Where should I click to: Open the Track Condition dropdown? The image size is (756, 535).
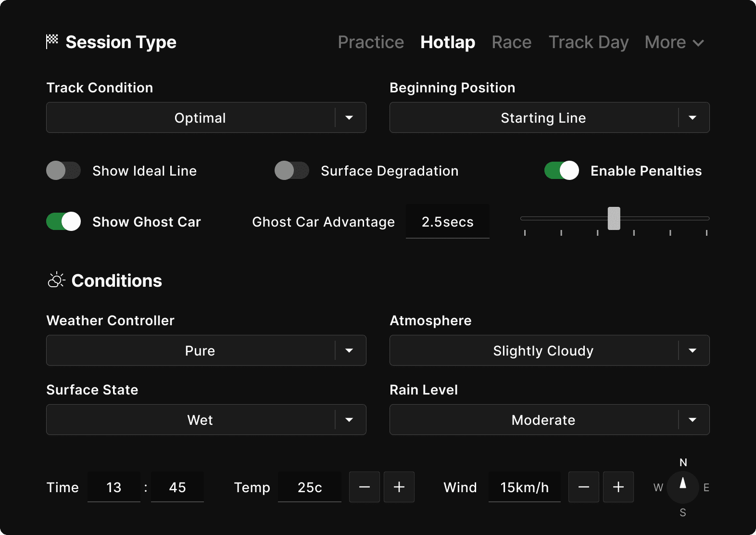tap(206, 117)
